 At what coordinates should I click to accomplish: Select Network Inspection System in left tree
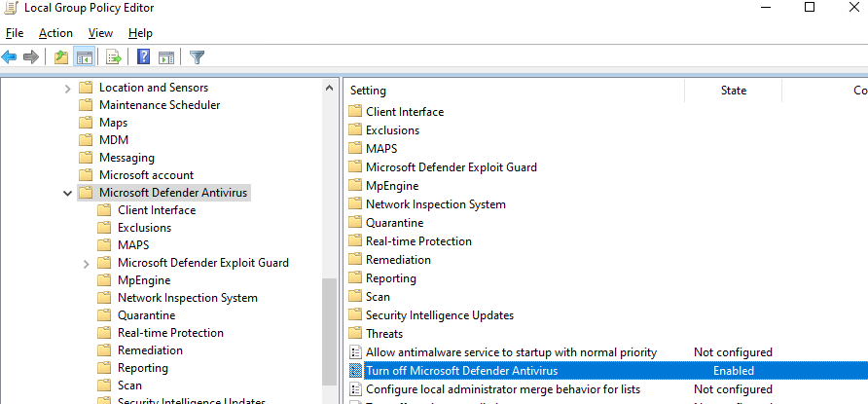click(x=188, y=298)
